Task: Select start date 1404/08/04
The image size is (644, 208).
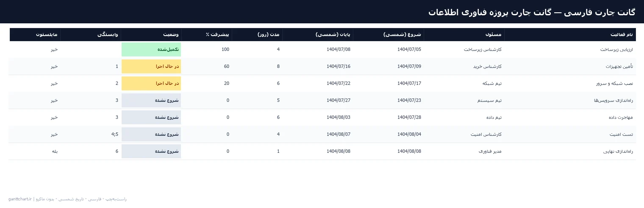Action: [x=409, y=135]
